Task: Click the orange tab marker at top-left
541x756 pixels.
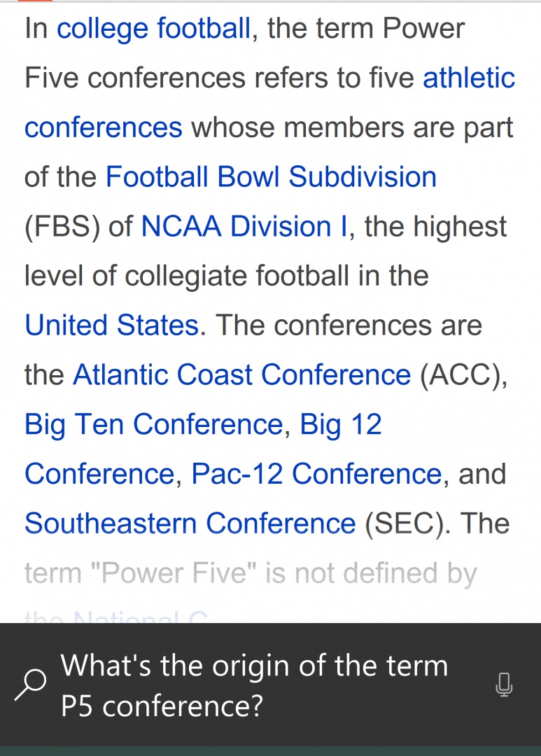Action: point(35,1)
